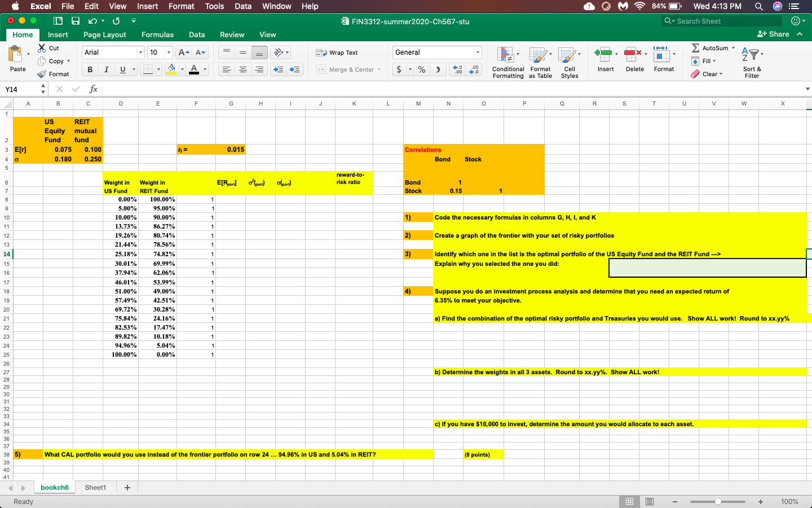
Task: Click the increase decimal icon
Action: 458,69
